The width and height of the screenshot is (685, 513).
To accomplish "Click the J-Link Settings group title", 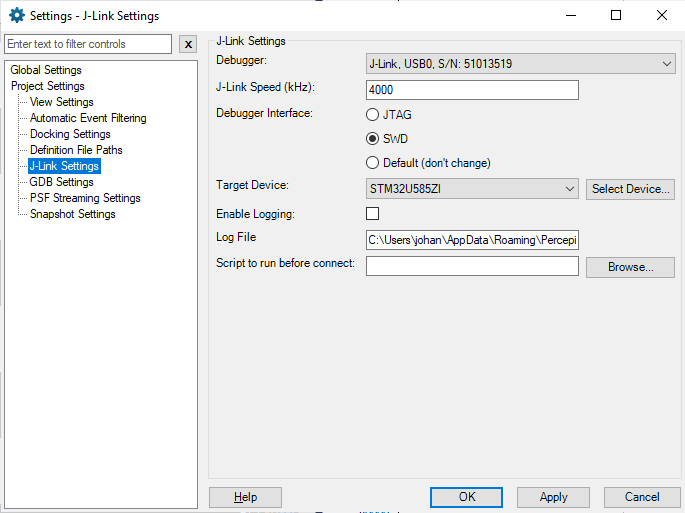I will 251,41.
